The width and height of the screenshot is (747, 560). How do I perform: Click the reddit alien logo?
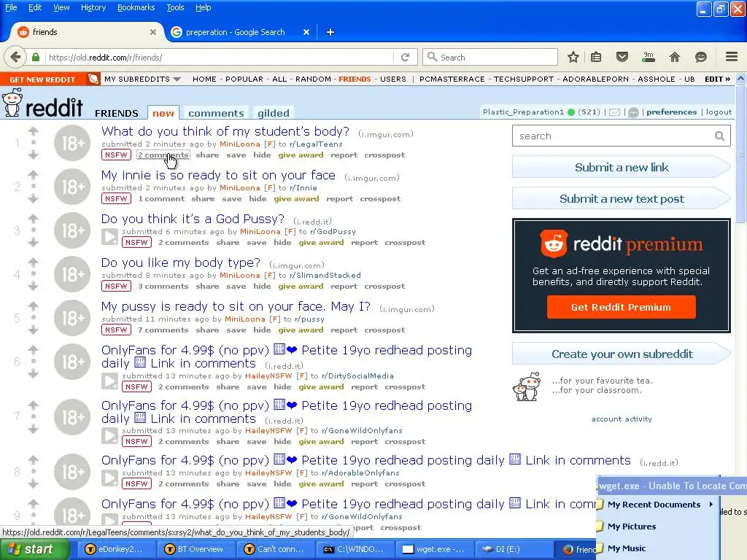pyautogui.click(x=12, y=102)
